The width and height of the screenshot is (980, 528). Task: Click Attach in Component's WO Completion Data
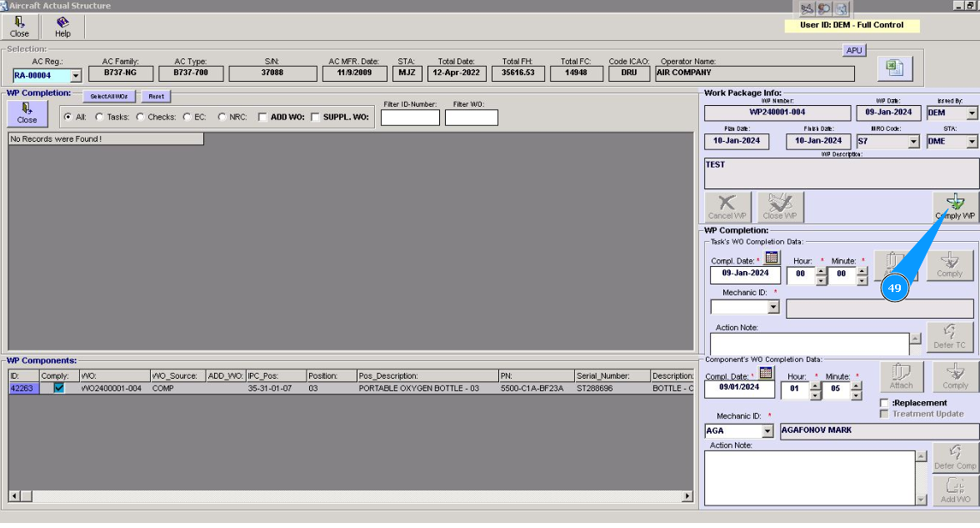click(902, 377)
